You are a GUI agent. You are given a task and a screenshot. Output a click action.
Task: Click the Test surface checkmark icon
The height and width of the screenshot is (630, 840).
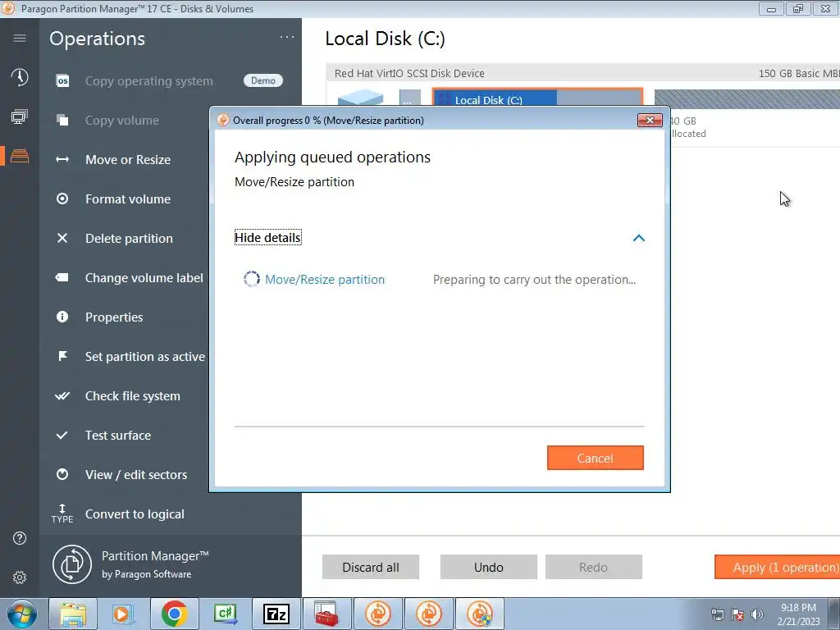(62, 435)
